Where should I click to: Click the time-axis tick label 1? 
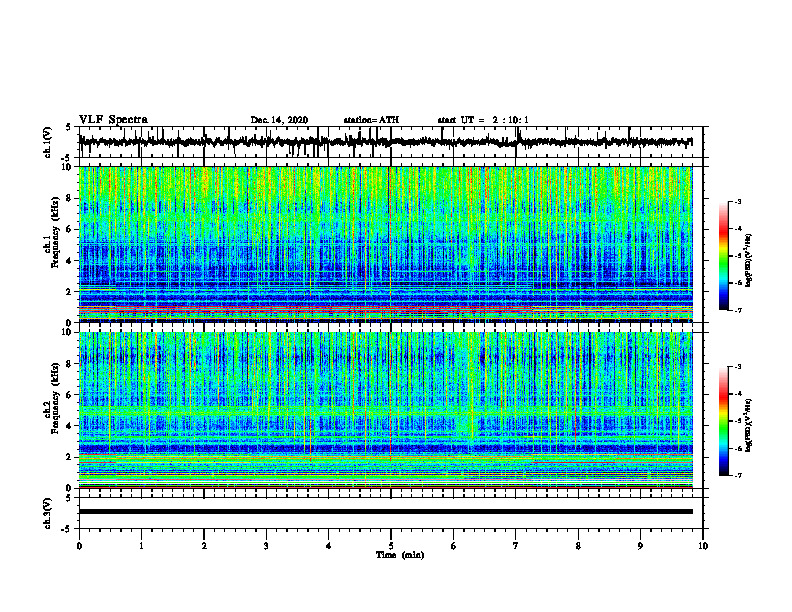coord(142,546)
